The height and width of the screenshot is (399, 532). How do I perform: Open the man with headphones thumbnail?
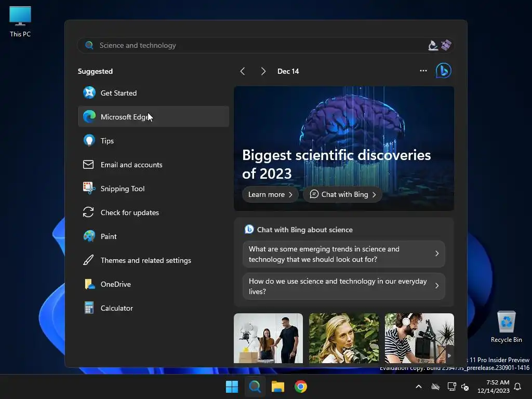(x=419, y=338)
